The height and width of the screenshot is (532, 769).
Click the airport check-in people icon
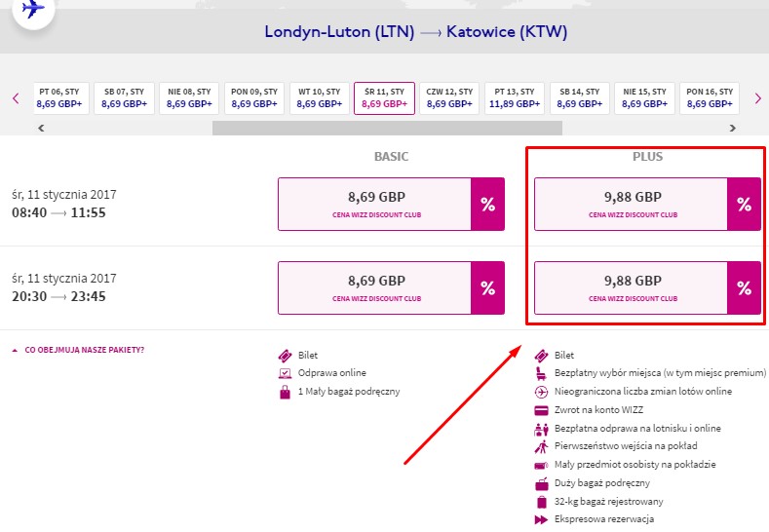[x=541, y=429]
